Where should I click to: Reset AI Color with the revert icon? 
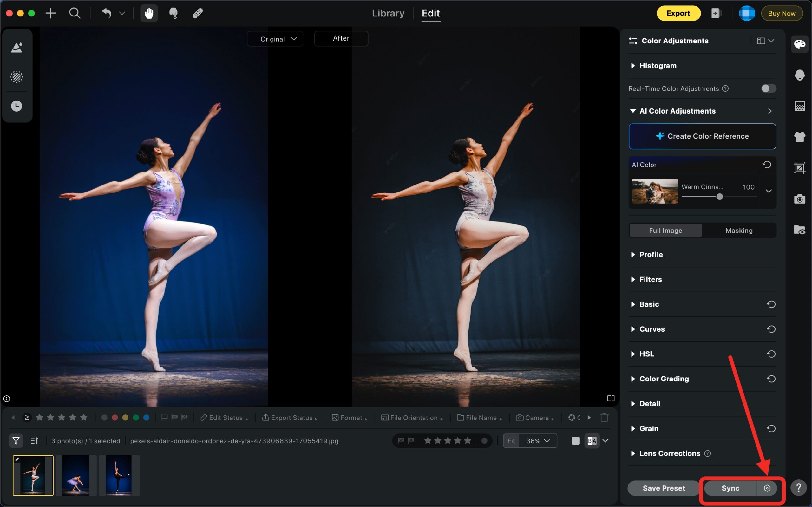point(767,165)
